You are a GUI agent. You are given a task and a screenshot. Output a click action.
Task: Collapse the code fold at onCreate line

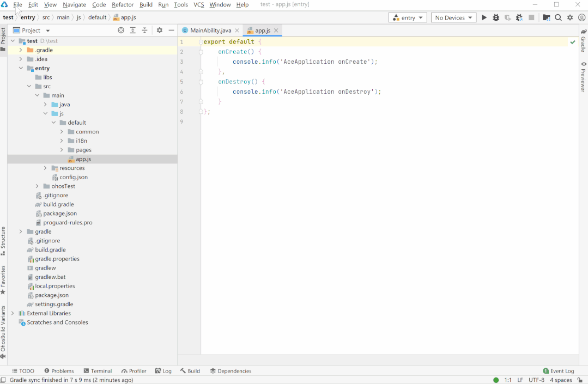[201, 52]
